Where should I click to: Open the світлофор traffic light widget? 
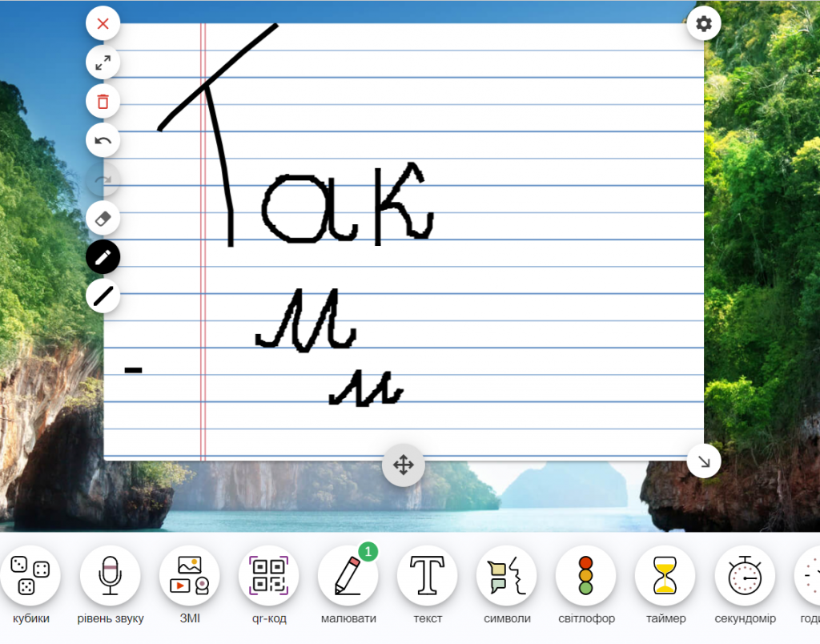pyautogui.click(x=585, y=576)
